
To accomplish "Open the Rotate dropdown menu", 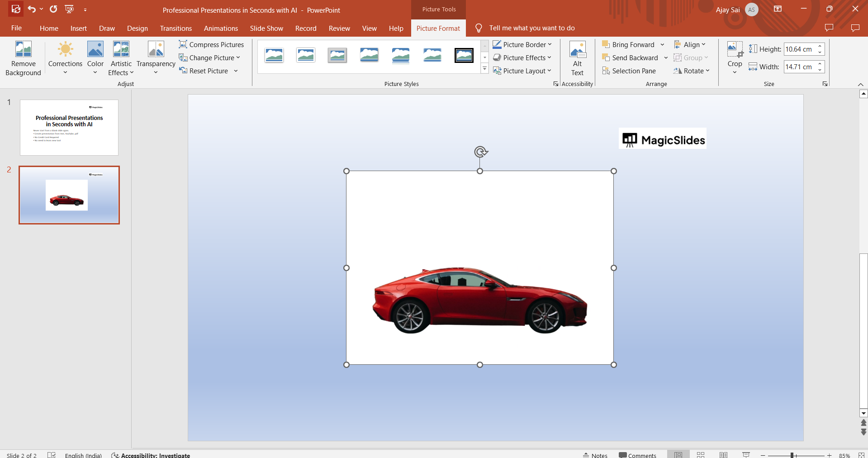I will [x=692, y=71].
